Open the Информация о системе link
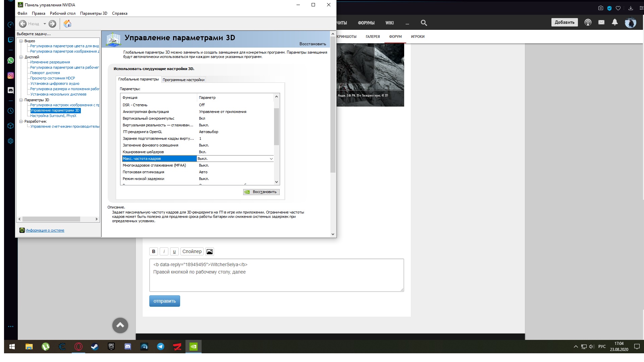Screen dimensions: 644x362 tap(45, 230)
